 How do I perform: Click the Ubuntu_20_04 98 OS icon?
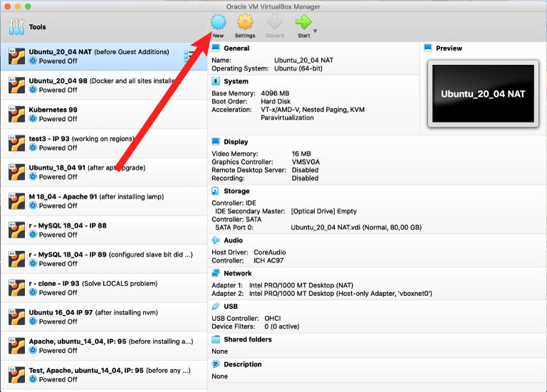point(16,85)
